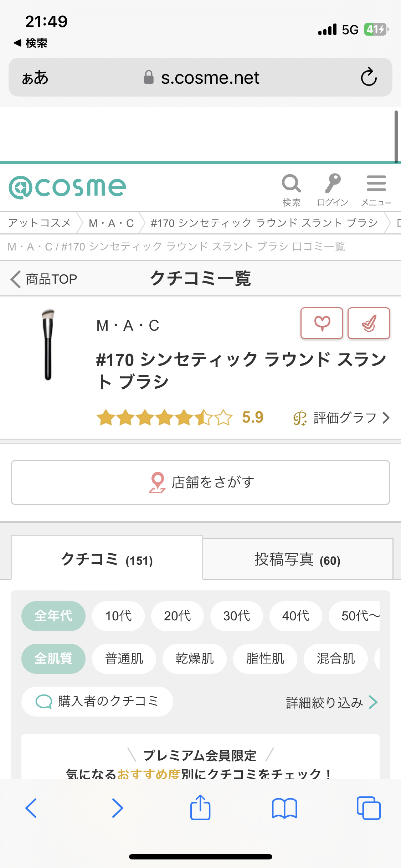Go back to 商品TOP
The height and width of the screenshot is (868, 401).
click(44, 279)
